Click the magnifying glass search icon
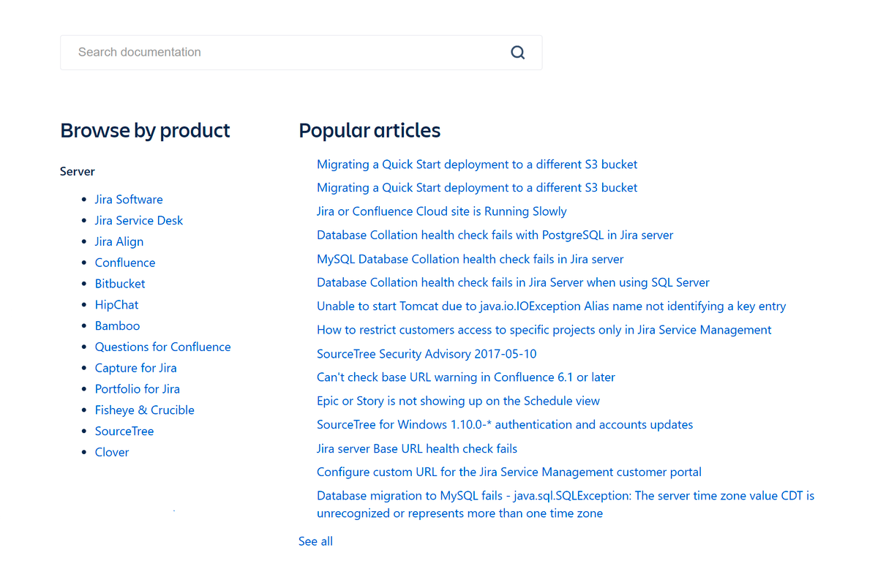 click(517, 52)
